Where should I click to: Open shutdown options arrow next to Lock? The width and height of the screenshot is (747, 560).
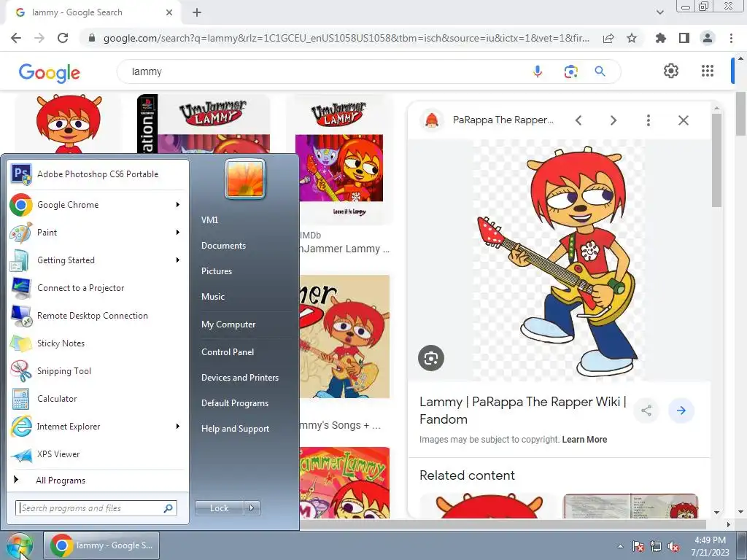click(x=252, y=508)
